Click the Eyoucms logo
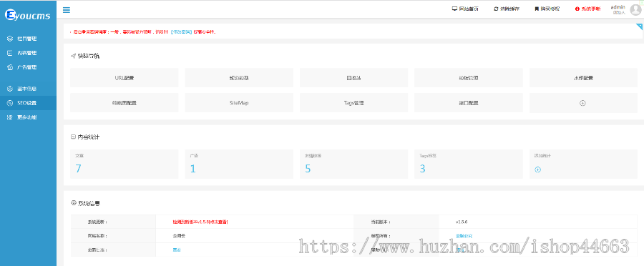Screen dimensions: 644x266 coord(27,16)
